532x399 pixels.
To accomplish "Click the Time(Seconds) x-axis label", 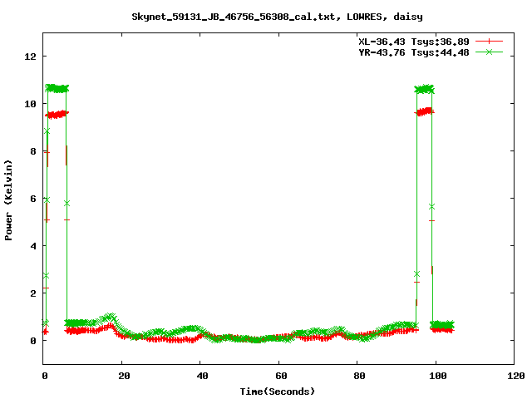I will (x=277, y=392).
